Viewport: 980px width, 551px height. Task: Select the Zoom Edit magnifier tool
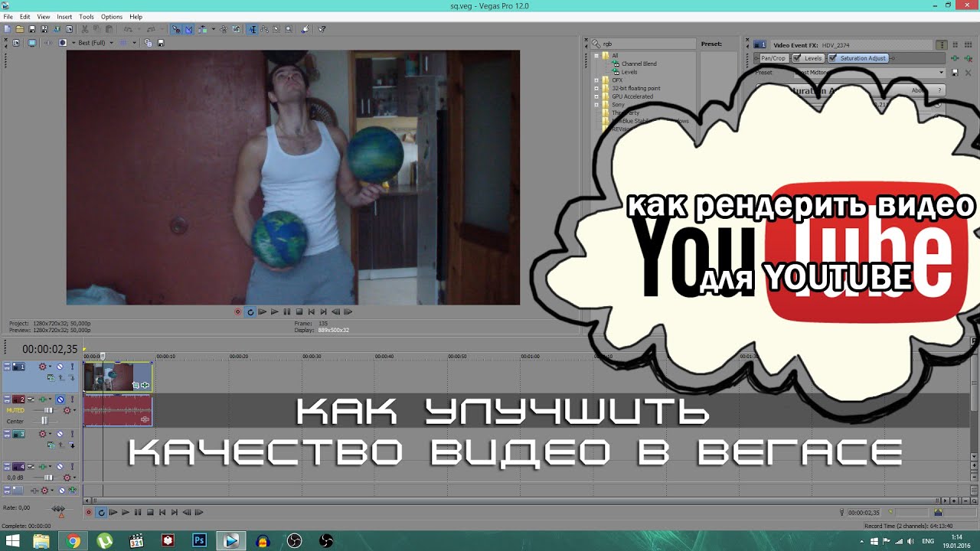(x=289, y=29)
